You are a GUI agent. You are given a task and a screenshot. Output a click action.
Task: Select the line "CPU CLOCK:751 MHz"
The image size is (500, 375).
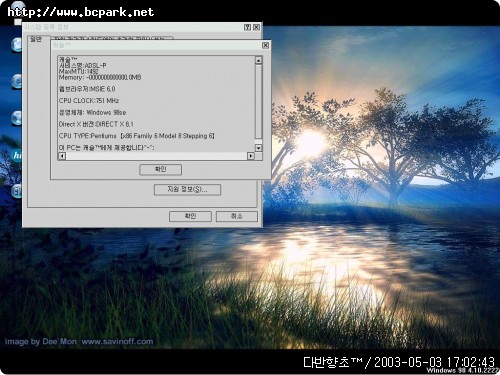pos(89,101)
